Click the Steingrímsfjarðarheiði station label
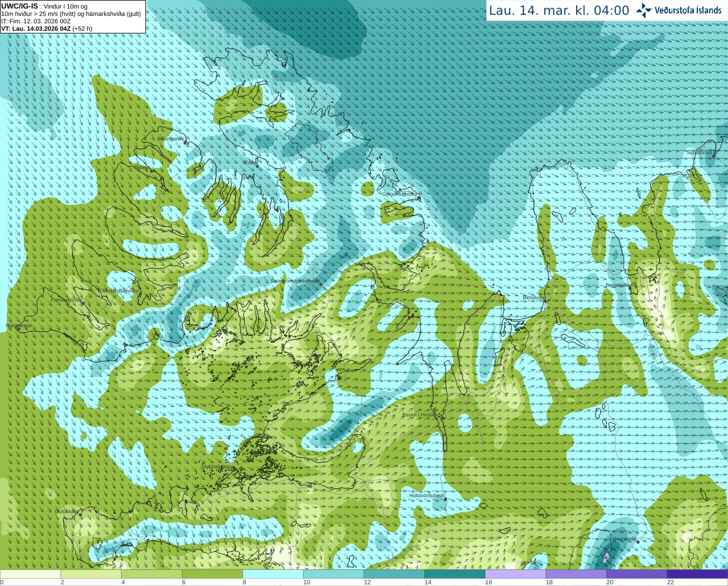 [295, 281]
